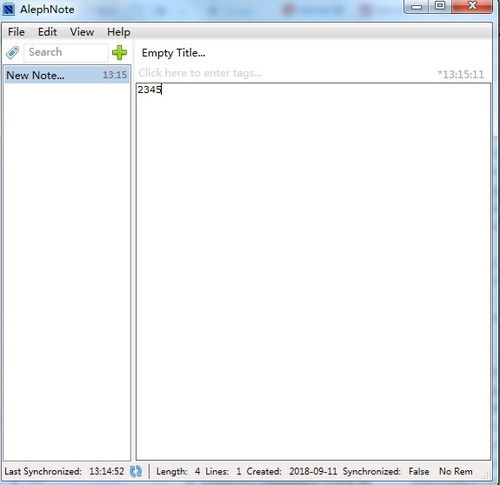Click the resize grip at window corner
This screenshot has height=485, width=500.
coord(487,475)
